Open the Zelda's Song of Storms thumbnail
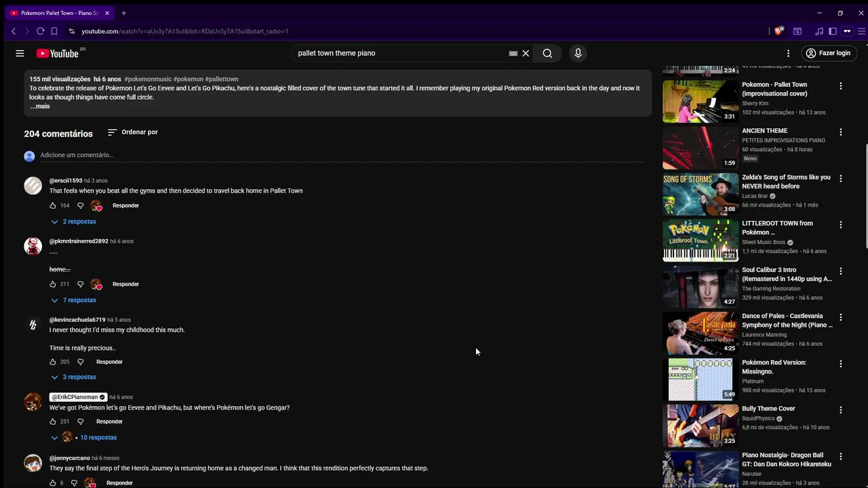Screen dimensions: 868x488 pos(701,194)
